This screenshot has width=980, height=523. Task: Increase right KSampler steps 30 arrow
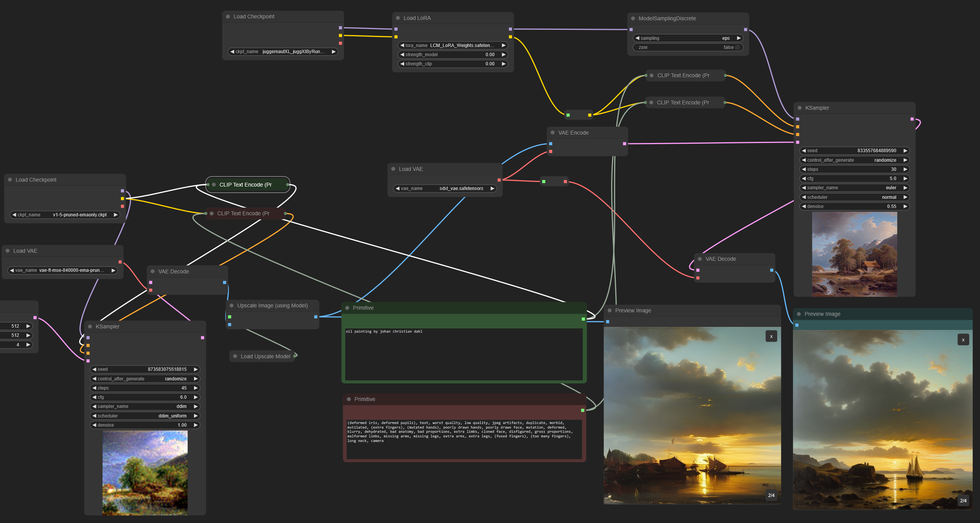pyautogui.click(x=905, y=169)
